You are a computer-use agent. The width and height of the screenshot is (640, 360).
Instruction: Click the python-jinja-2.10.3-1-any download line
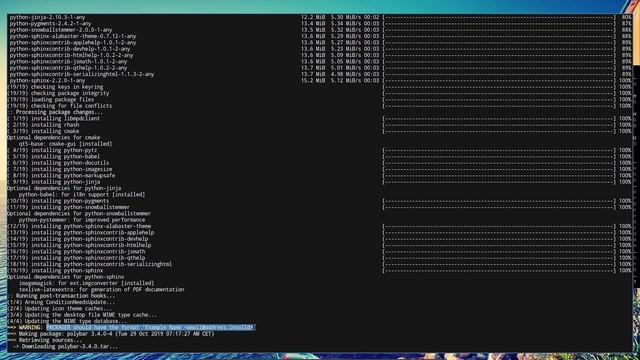(x=47, y=17)
